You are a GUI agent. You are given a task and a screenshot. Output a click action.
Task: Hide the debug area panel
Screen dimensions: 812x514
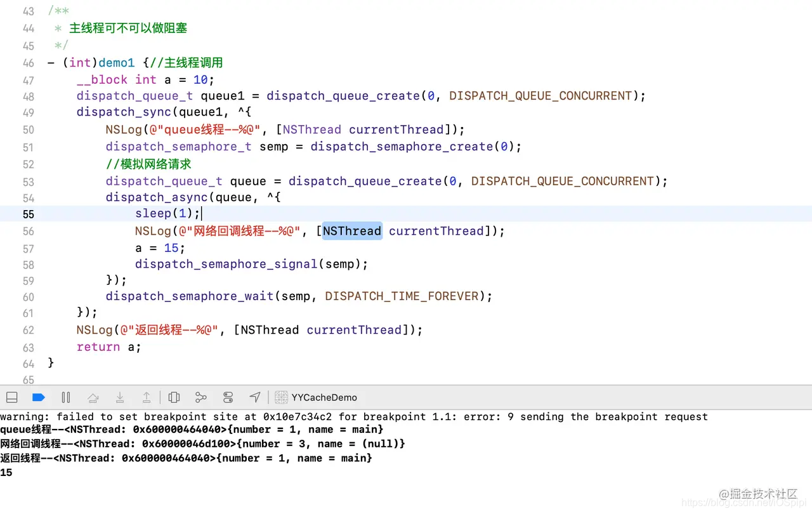[x=11, y=397]
